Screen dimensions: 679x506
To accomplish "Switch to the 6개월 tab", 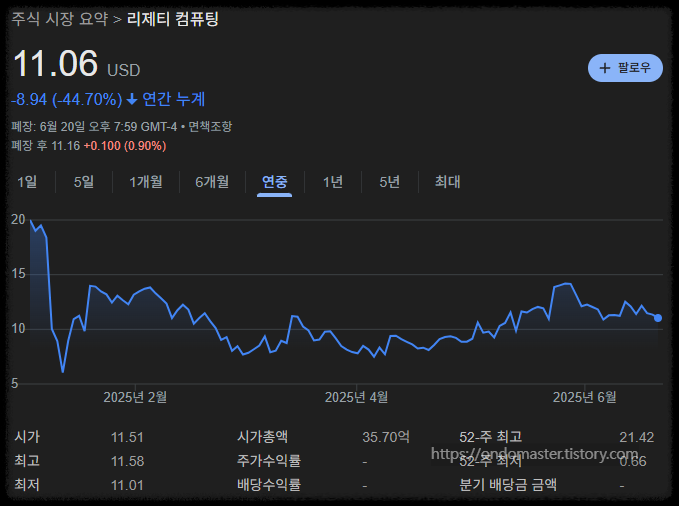I will click(x=212, y=182).
